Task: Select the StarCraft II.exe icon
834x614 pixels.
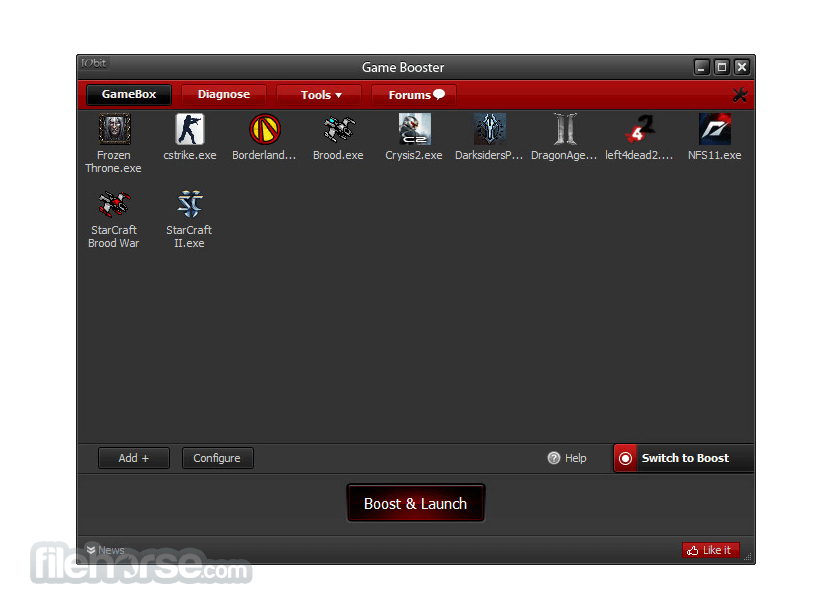Action: (x=189, y=204)
